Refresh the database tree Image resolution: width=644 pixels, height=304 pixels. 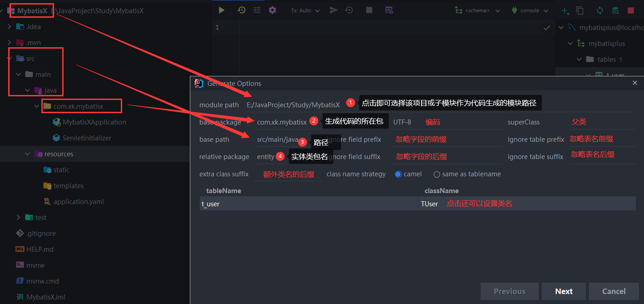[600, 10]
